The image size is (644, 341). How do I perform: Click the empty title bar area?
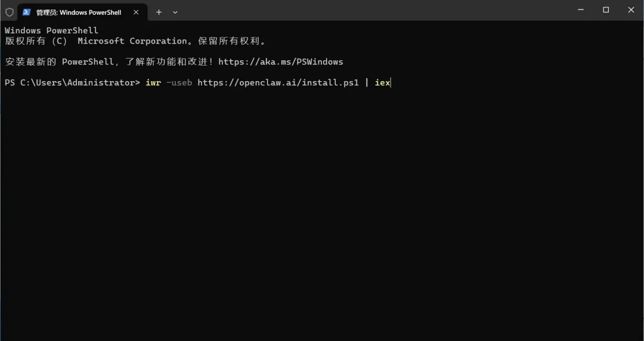pos(370,11)
